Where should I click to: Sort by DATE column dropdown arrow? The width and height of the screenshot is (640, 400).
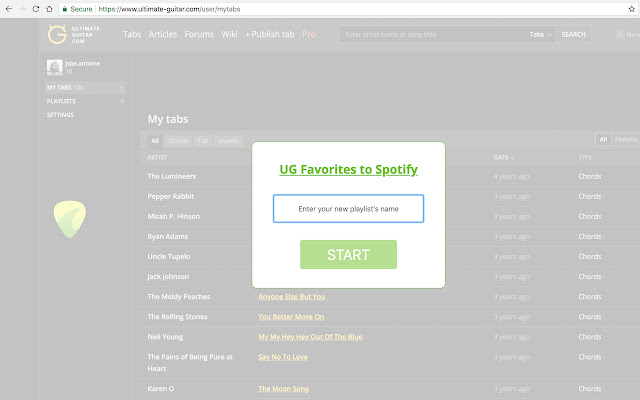(x=513, y=158)
